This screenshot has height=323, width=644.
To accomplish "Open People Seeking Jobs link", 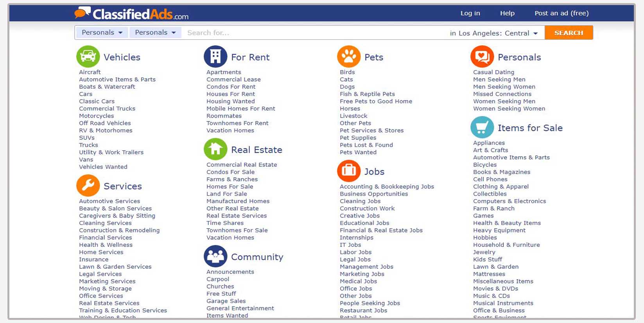I will click(x=370, y=303).
